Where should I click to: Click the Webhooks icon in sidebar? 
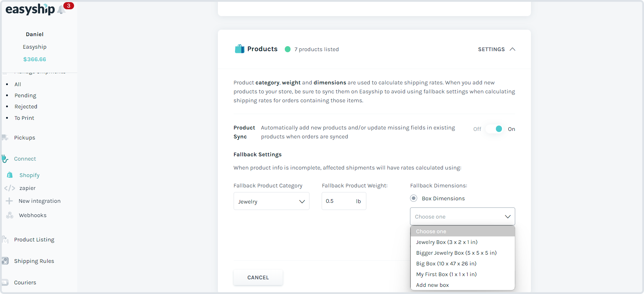pos(10,215)
